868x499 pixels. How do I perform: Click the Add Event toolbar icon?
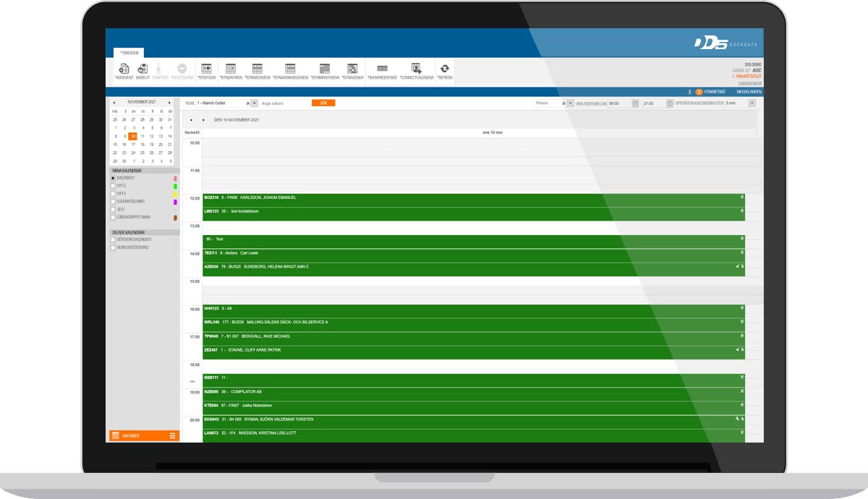pyautogui.click(x=123, y=69)
